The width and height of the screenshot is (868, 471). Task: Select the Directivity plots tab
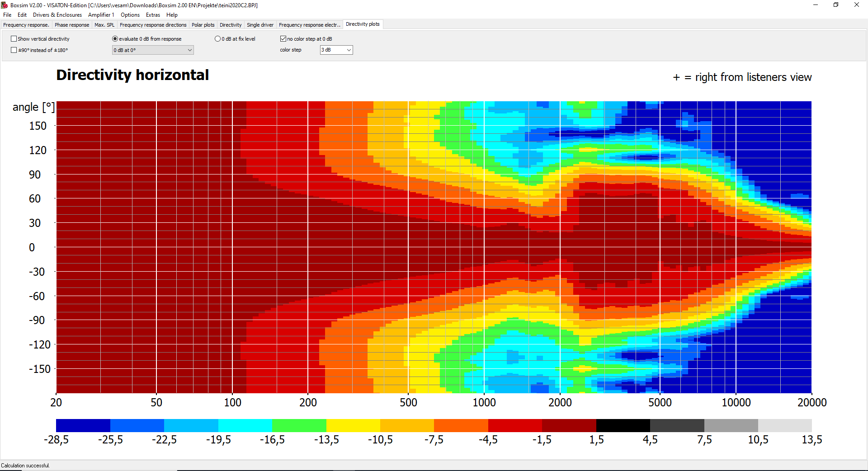363,24
